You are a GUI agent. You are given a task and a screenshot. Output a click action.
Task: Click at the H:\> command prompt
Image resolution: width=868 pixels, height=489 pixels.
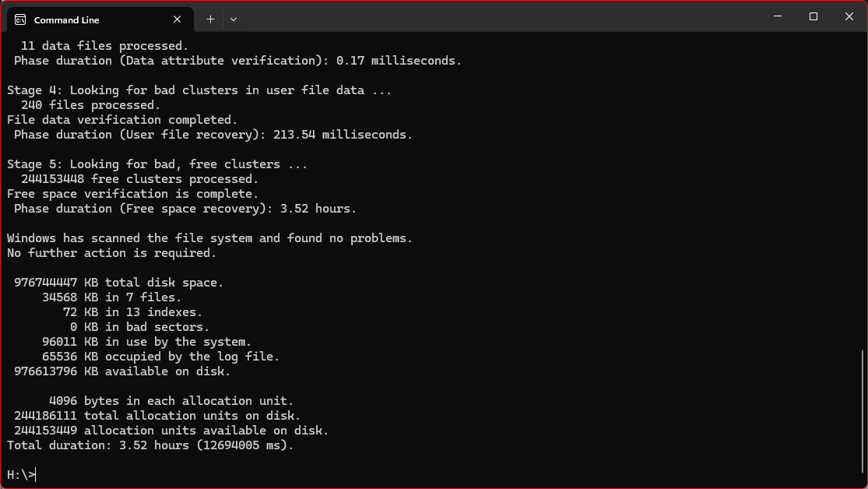(x=21, y=475)
